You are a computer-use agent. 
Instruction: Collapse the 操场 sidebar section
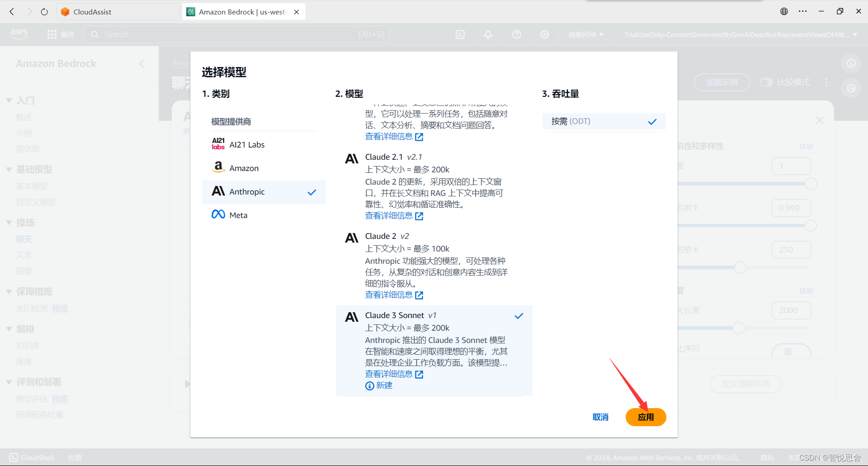tap(9, 223)
